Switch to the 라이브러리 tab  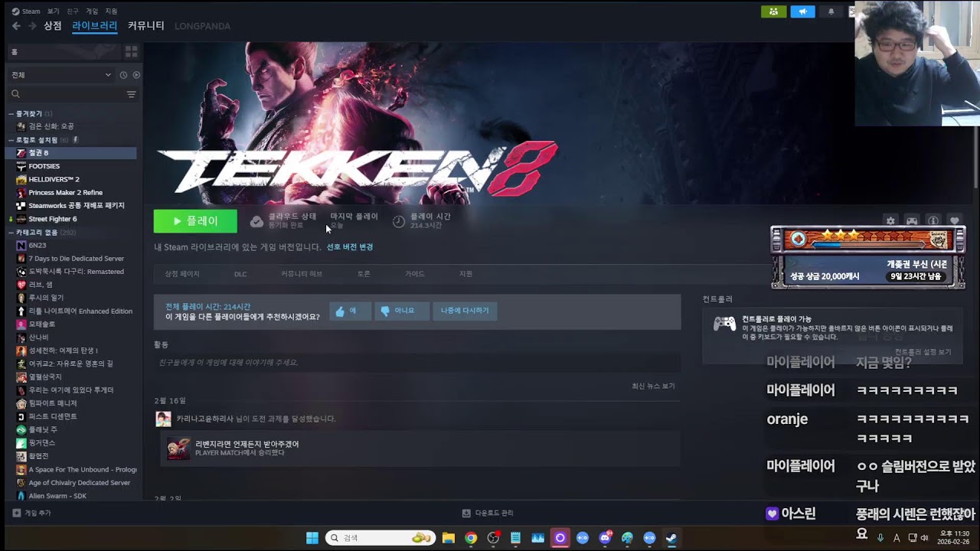pyautogui.click(x=95, y=26)
